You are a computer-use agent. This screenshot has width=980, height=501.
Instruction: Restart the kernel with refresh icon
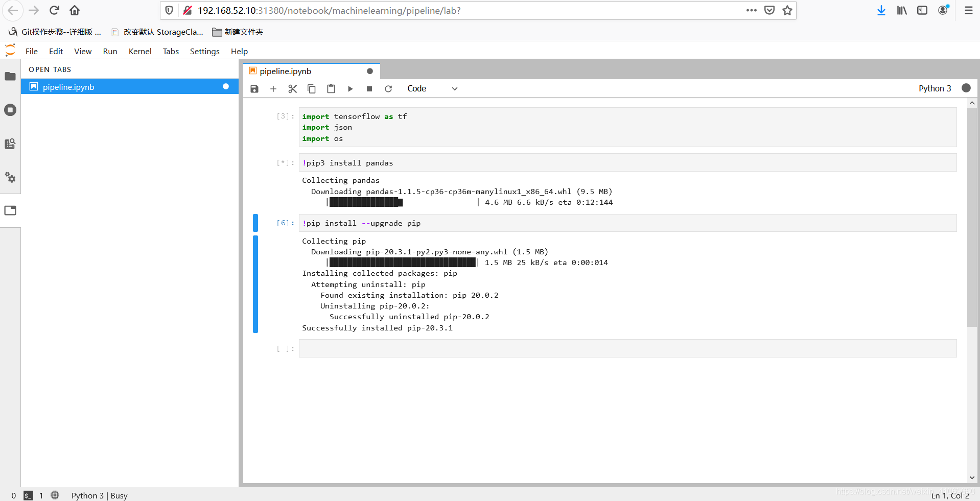tap(388, 88)
